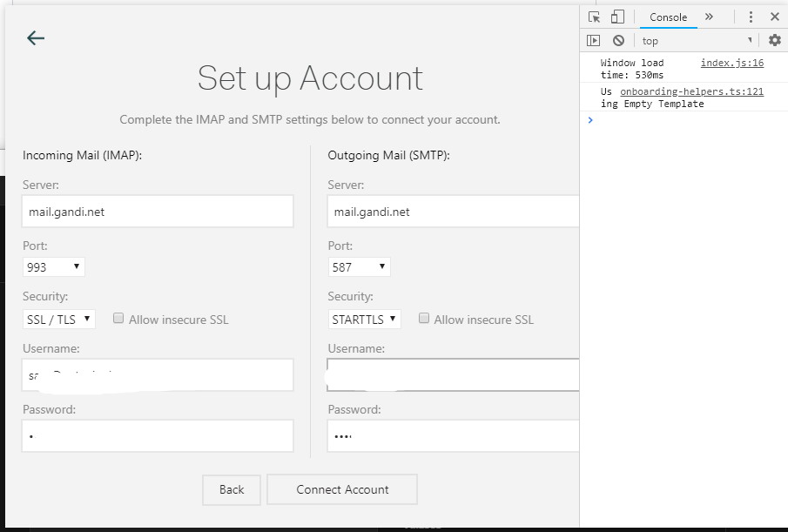Click the Back button
The width and height of the screenshot is (788, 532).
[x=232, y=490]
